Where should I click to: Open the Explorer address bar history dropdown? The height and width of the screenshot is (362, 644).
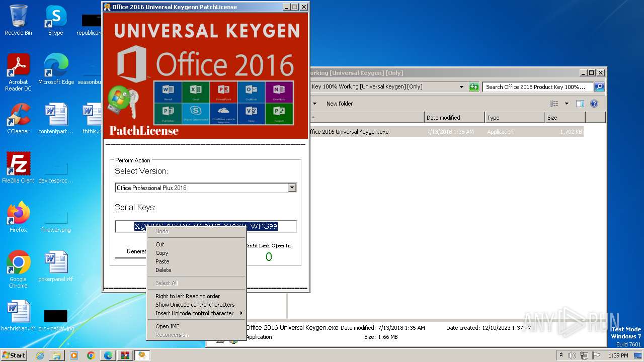click(x=461, y=86)
